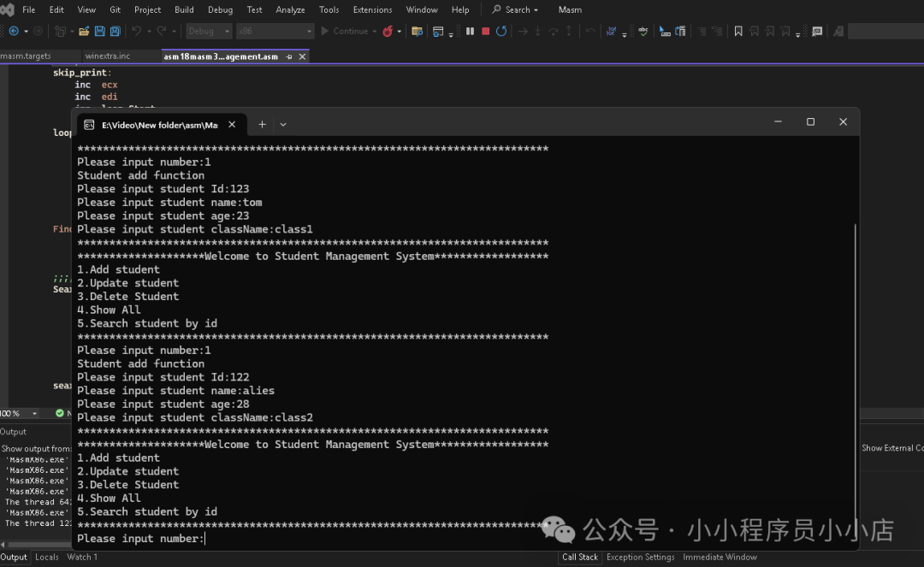Toggle bookmark on the current line
Image resolution: width=924 pixels, height=567 pixels.
(738, 32)
